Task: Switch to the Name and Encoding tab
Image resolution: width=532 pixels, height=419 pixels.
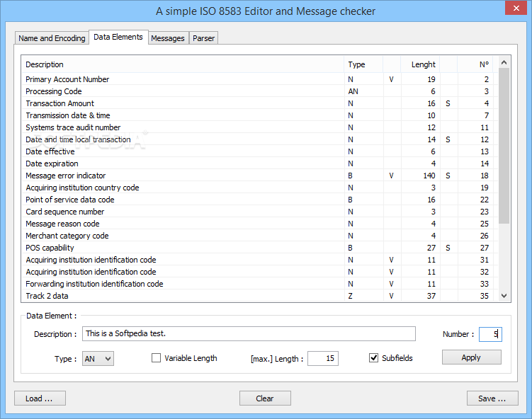Action: pyautogui.click(x=52, y=38)
